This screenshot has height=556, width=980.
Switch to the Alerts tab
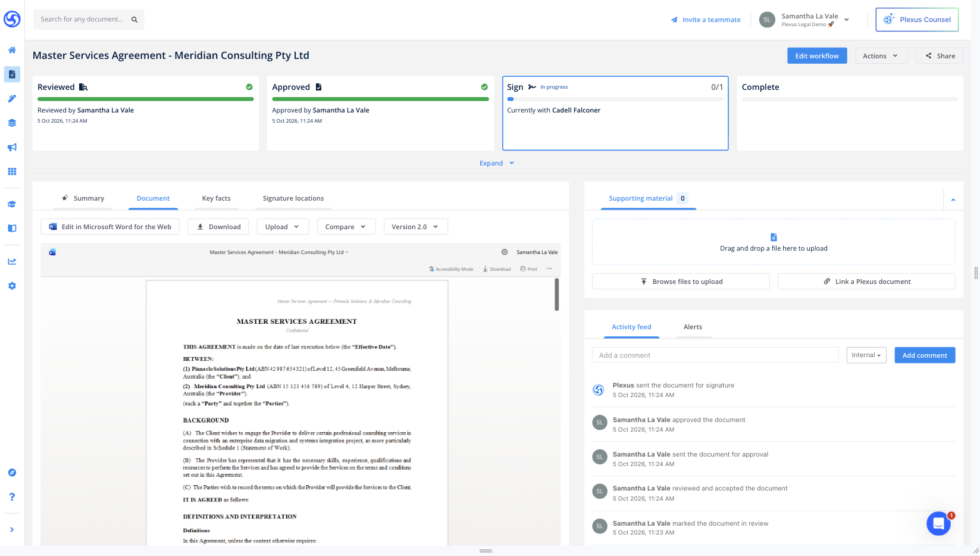click(x=693, y=327)
